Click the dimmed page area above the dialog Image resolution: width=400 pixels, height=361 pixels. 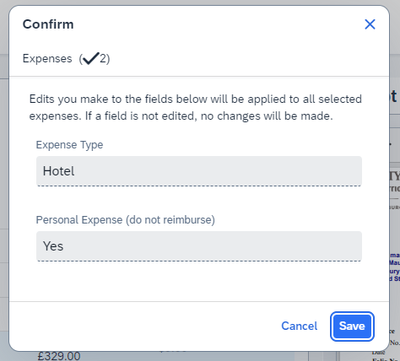[200, 2]
